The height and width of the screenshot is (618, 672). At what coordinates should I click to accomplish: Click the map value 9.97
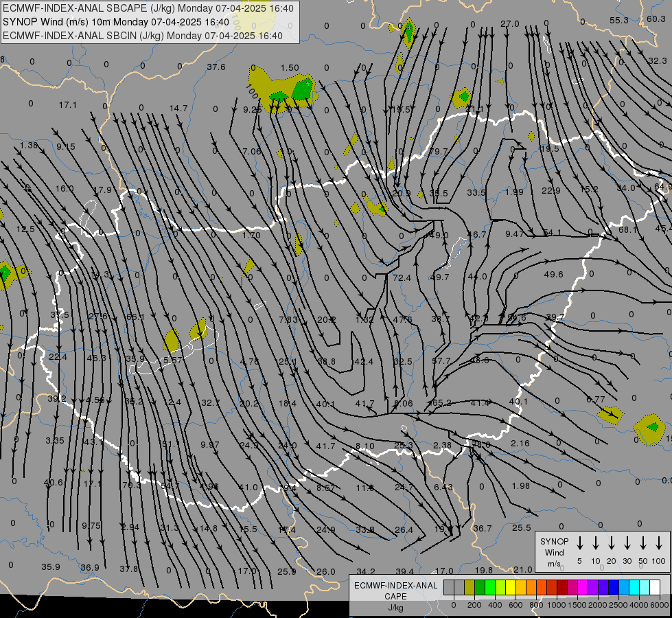(209, 445)
